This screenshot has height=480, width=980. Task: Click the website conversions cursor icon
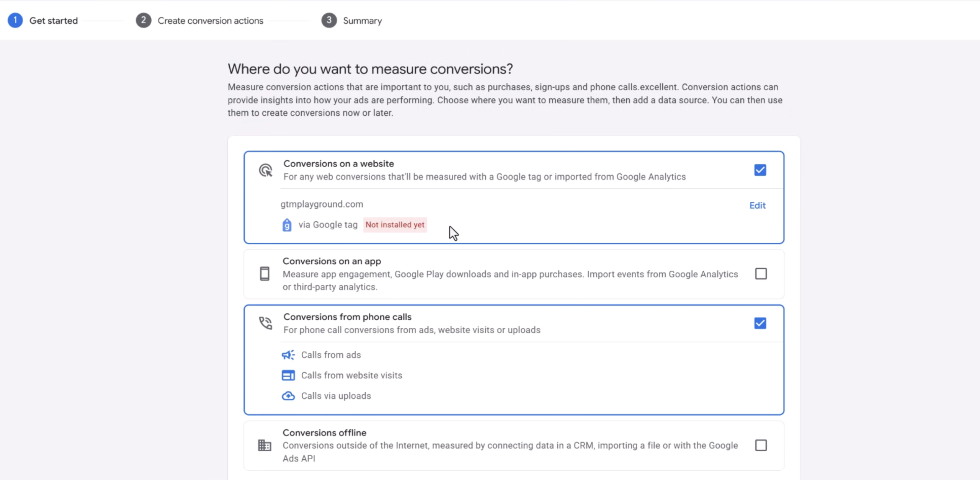[265, 170]
